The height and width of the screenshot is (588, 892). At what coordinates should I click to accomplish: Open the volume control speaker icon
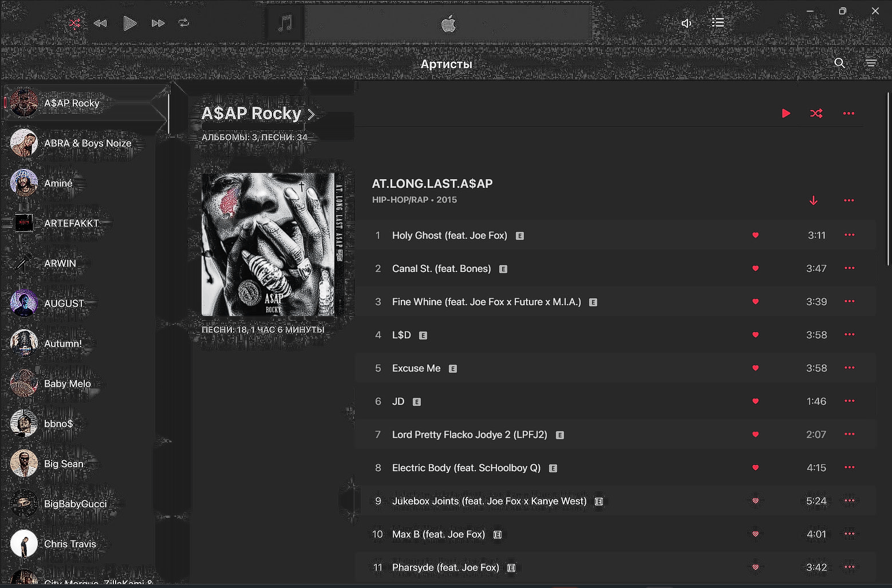tap(686, 23)
